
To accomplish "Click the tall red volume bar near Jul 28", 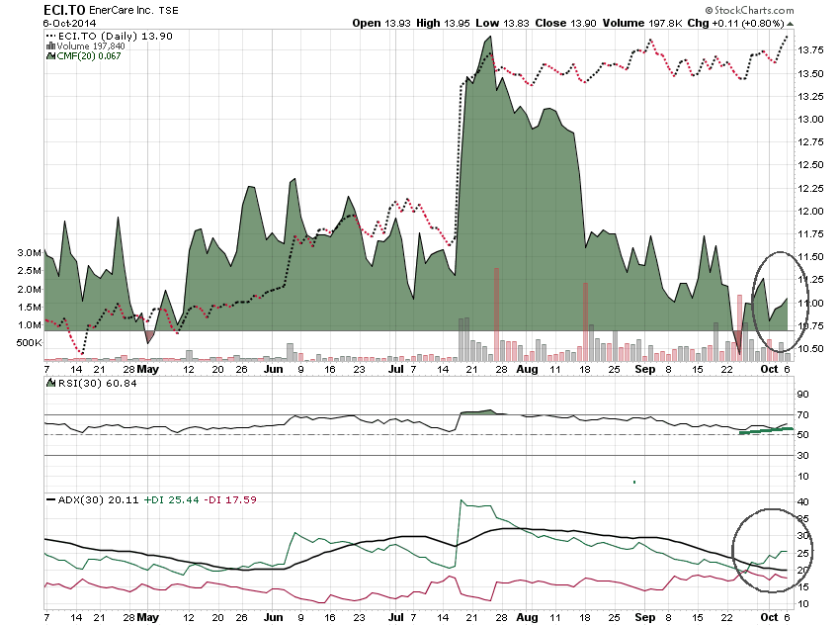I will [497, 314].
